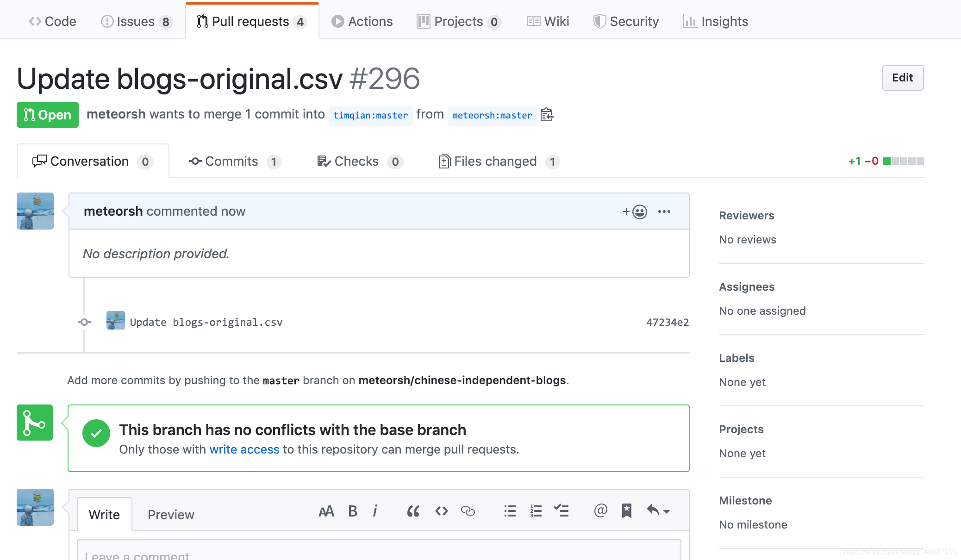Click the meteorsh:master head branch label

[x=492, y=115]
